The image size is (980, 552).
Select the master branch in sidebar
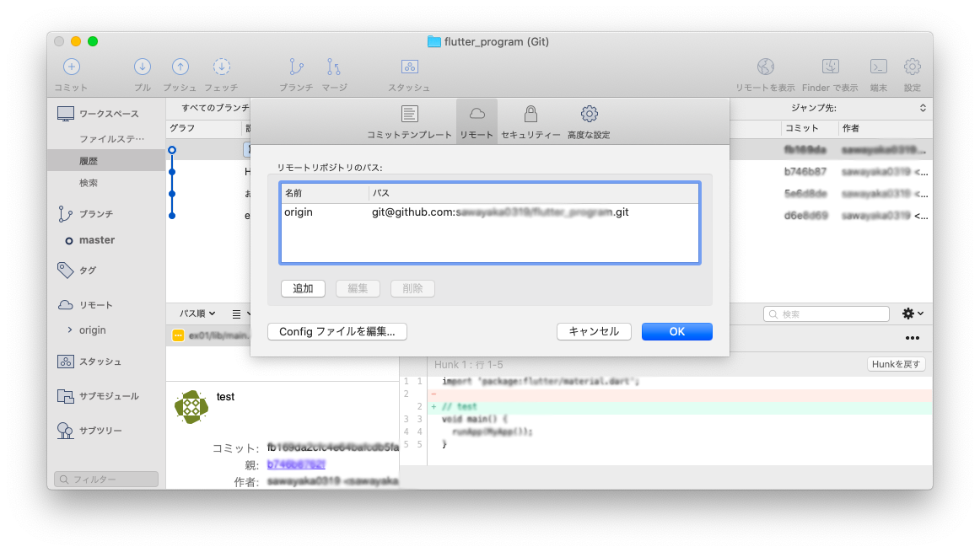97,240
